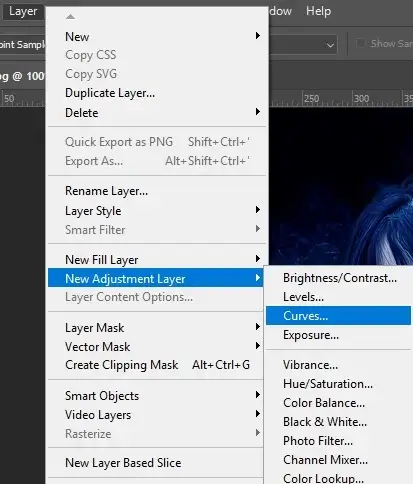Choose Levels... adjustment
This screenshot has height=484, width=413.
[338, 297]
